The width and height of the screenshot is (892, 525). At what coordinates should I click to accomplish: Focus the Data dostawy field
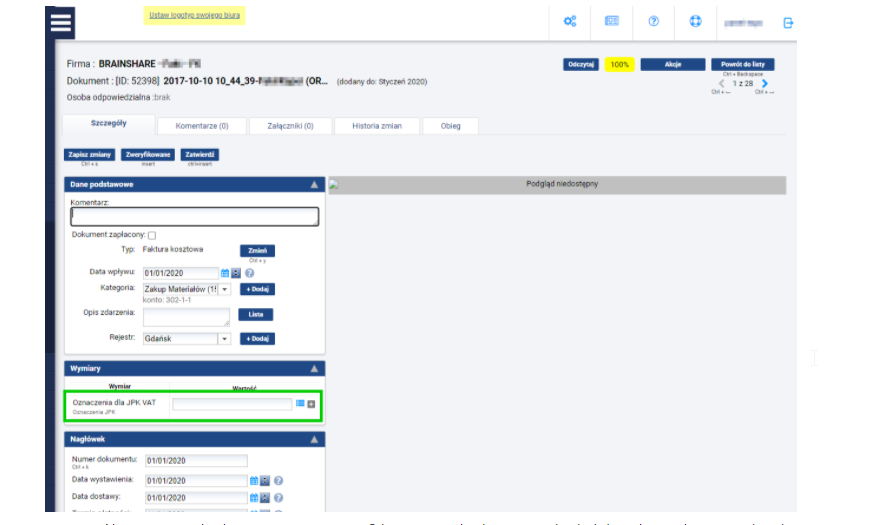click(x=196, y=498)
